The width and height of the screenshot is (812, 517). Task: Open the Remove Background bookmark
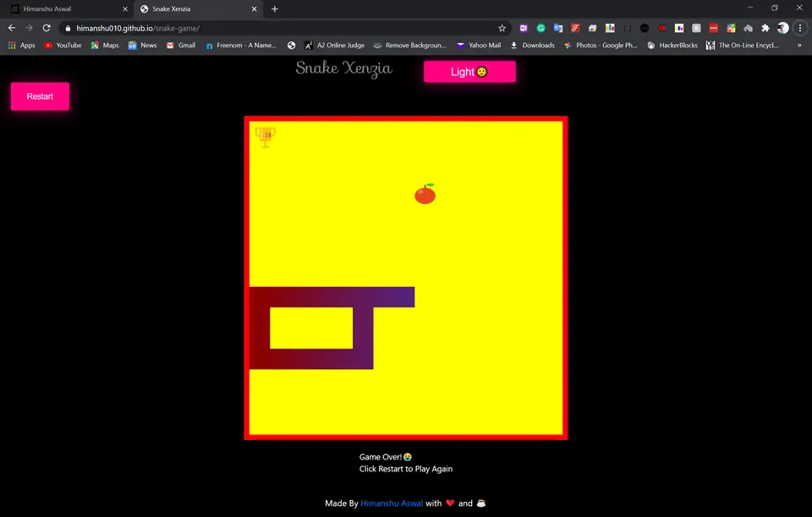click(x=409, y=46)
